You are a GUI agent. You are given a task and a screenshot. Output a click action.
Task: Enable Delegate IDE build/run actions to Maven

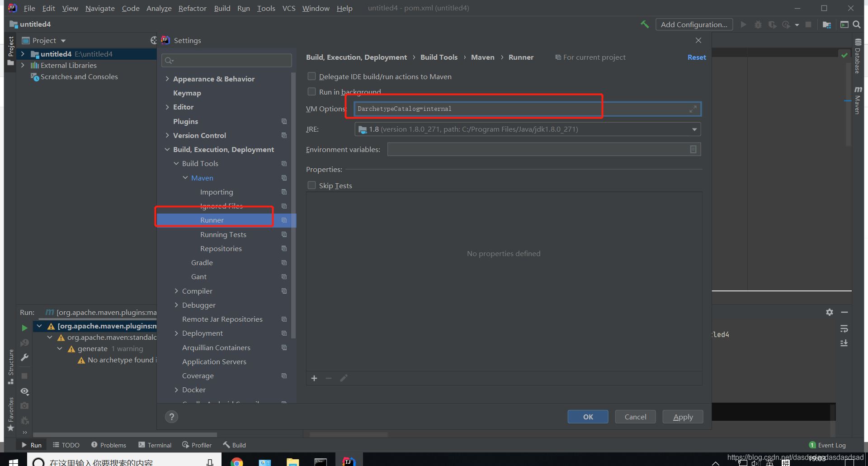click(311, 76)
